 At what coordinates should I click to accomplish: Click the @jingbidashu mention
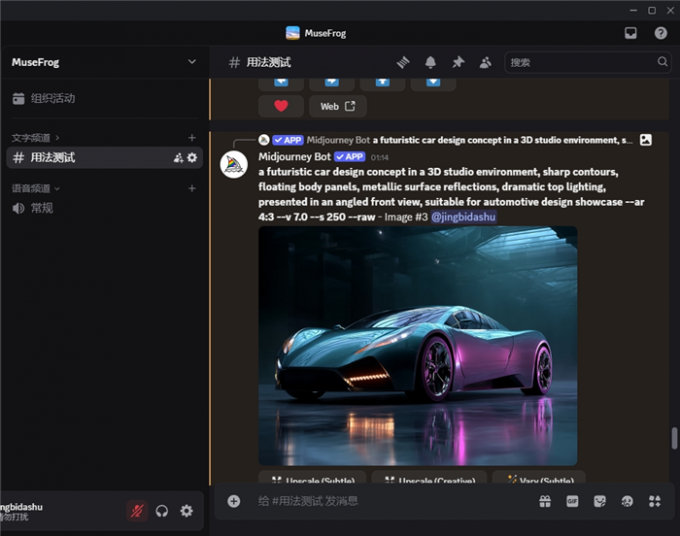coord(463,217)
